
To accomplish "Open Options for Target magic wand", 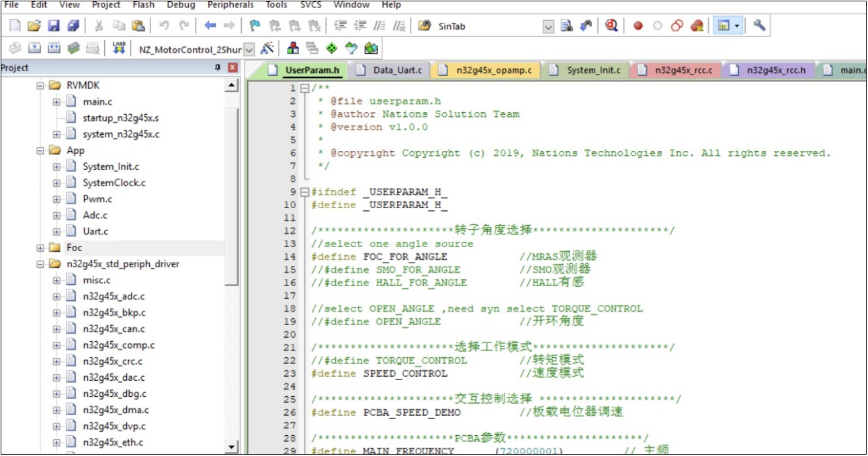I will 267,48.
